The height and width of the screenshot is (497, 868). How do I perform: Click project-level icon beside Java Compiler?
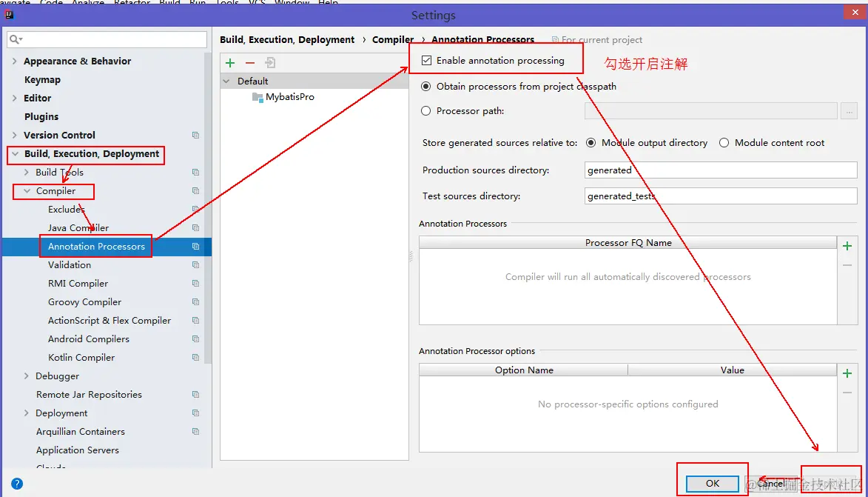[195, 227]
